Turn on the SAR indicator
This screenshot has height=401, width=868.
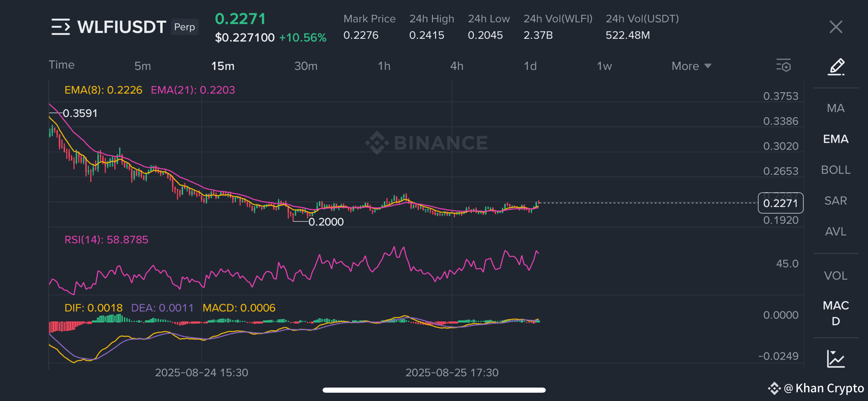(x=836, y=200)
